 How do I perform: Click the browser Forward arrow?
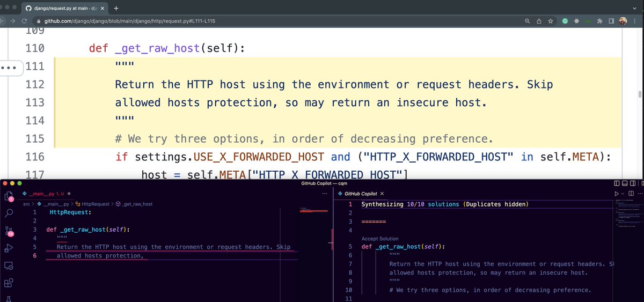click(12, 21)
